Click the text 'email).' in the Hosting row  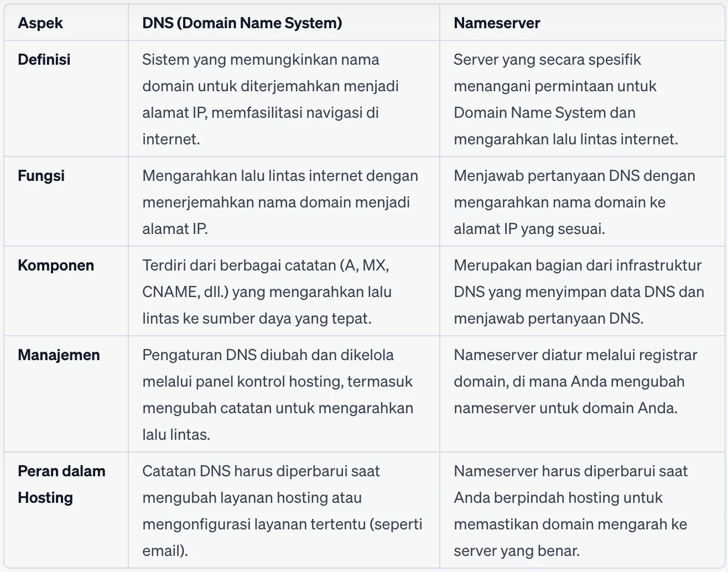coord(165,551)
